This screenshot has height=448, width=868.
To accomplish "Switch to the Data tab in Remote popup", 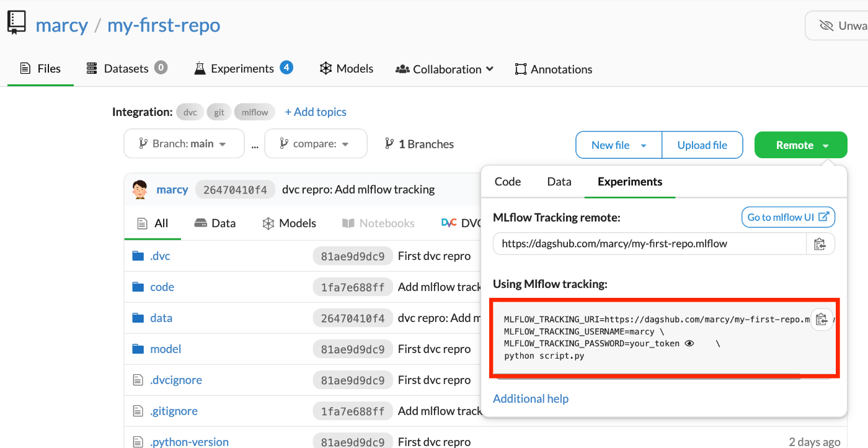I will click(559, 182).
